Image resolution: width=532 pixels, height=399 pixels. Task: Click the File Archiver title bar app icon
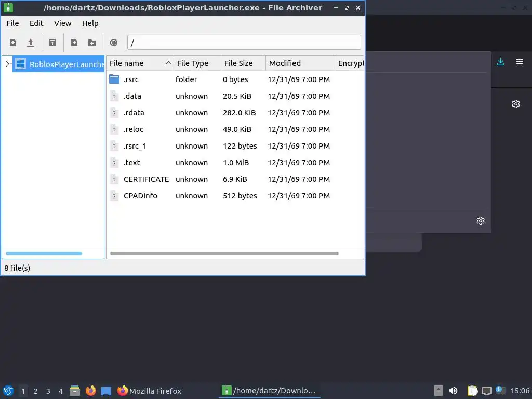click(x=8, y=7)
